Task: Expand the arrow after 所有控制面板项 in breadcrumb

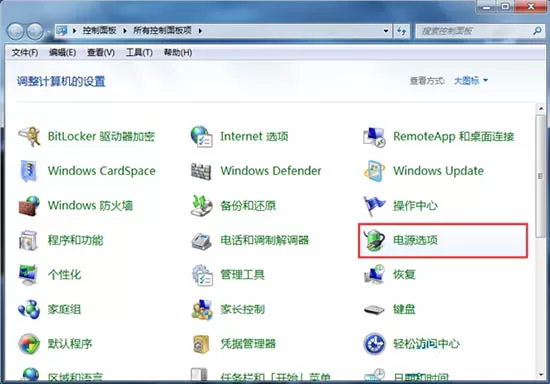Action: tap(200, 31)
